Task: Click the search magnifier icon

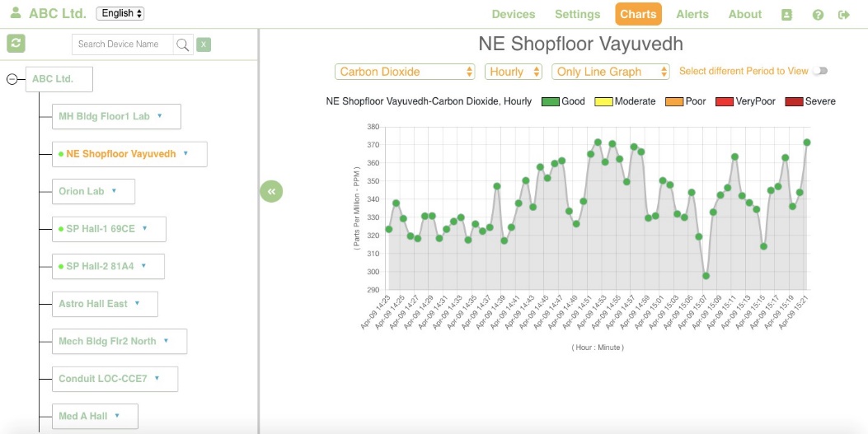Action: (x=182, y=44)
